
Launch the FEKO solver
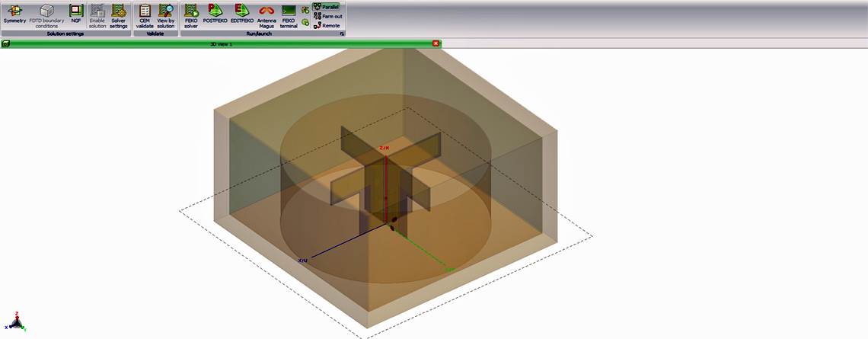click(x=191, y=15)
